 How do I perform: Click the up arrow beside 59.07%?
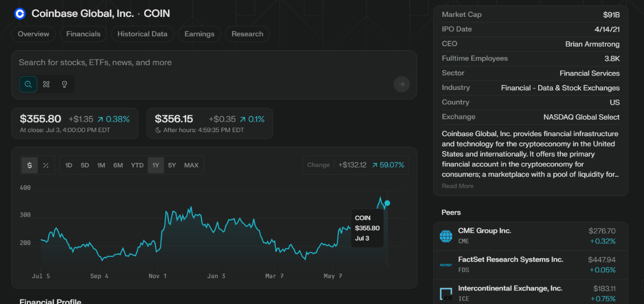[375, 165]
